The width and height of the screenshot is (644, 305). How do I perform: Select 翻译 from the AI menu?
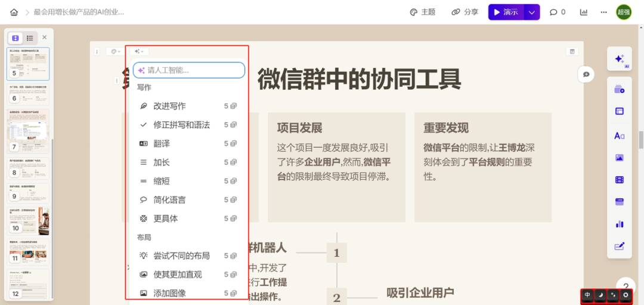[162, 144]
